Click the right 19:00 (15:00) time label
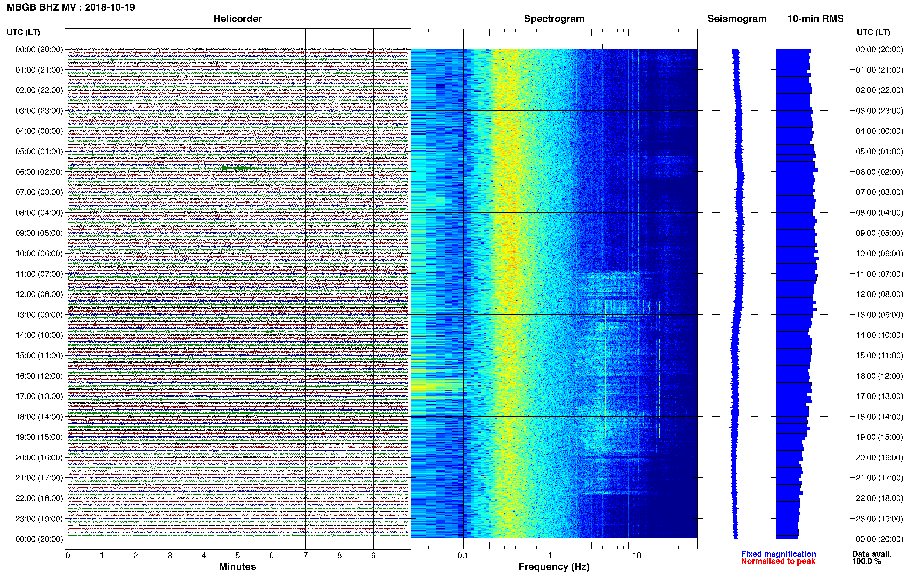924x578 pixels. pos(879,437)
